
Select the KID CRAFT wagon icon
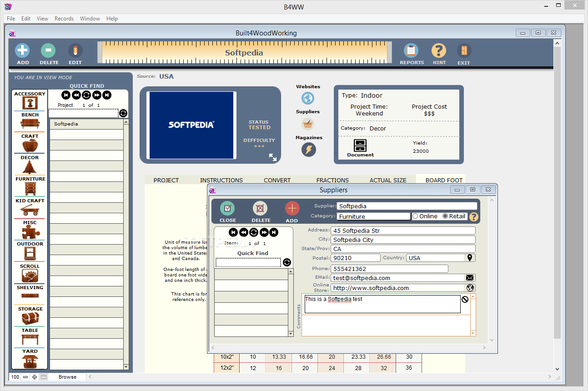pos(30,211)
